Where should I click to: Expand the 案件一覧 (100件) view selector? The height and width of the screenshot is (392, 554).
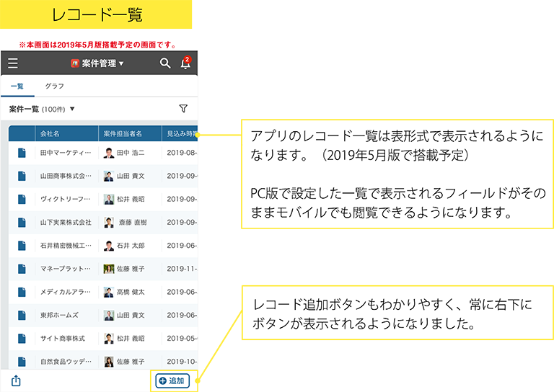tap(42, 109)
